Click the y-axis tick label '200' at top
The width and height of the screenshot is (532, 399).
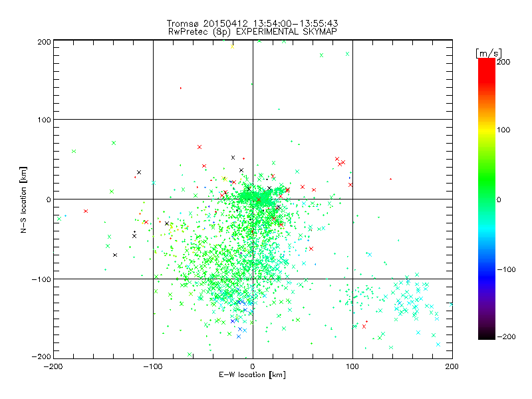point(44,42)
